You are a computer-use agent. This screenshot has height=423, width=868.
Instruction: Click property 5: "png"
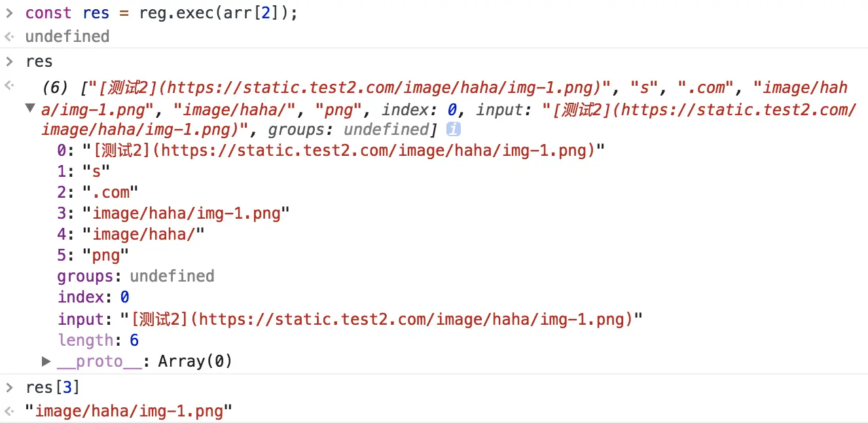point(94,255)
